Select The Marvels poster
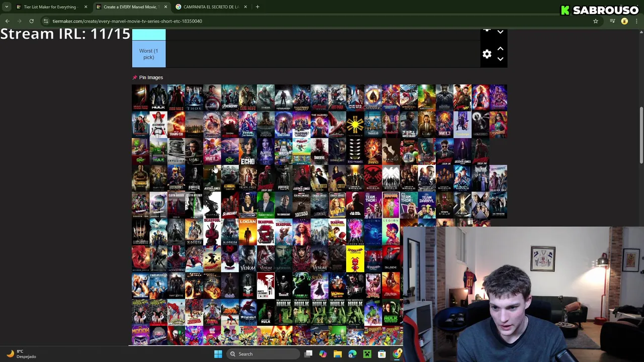This screenshot has height=362, width=644. [319, 124]
